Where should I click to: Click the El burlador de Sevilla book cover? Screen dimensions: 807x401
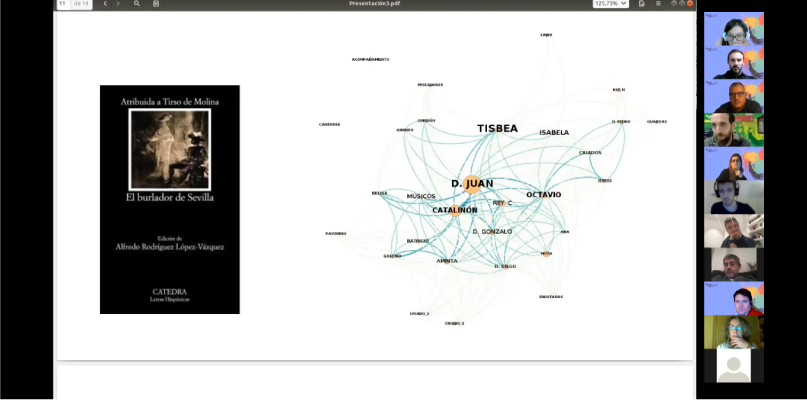170,199
